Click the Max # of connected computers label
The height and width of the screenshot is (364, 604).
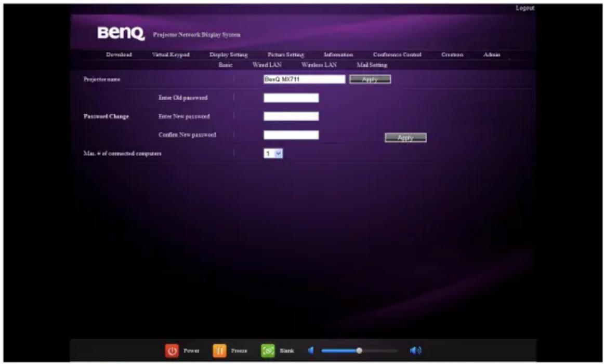[x=123, y=154]
